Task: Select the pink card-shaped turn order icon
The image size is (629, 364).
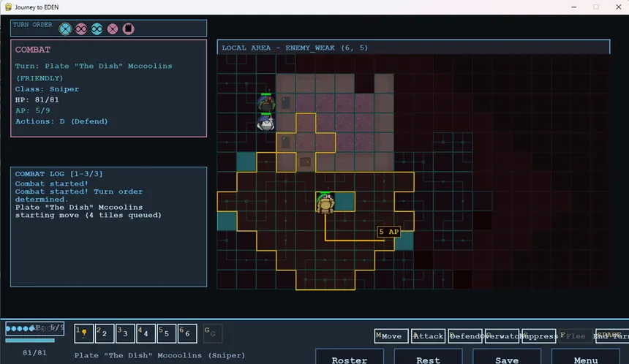Action: point(129,29)
